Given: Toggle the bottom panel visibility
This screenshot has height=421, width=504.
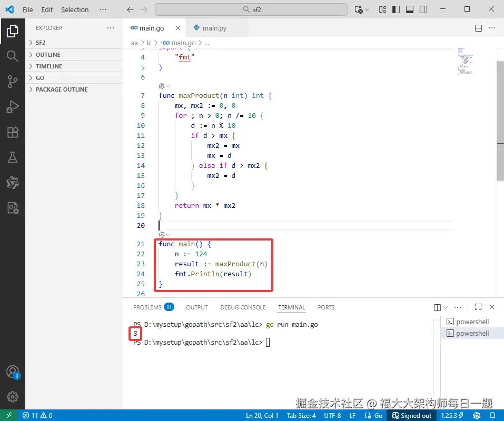Looking at the screenshot, I should pos(410,9).
